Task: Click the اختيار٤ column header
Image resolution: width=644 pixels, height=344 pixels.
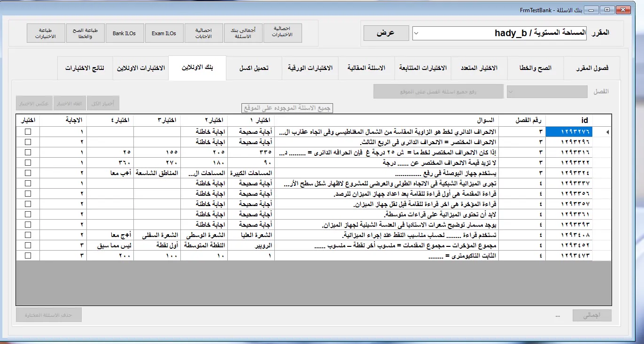Action: pos(110,120)
